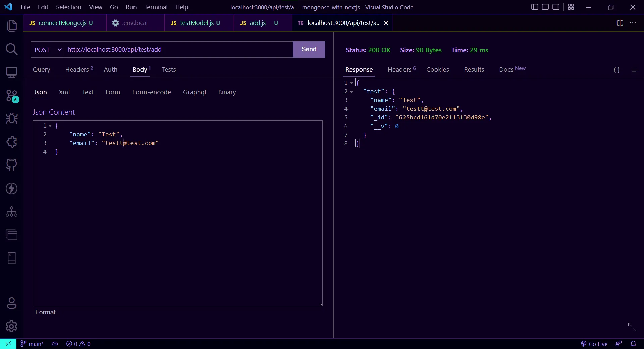Open the Help menu
The image size is (644, 349).
182,7
